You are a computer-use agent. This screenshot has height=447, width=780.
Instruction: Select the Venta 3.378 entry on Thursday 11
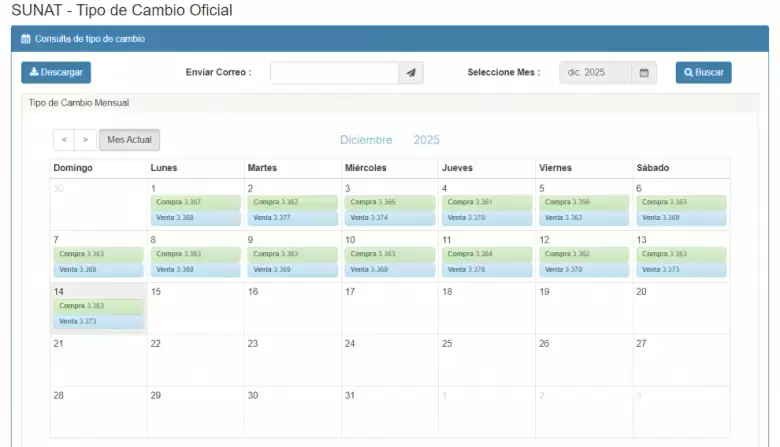click(x=486, y=269)
